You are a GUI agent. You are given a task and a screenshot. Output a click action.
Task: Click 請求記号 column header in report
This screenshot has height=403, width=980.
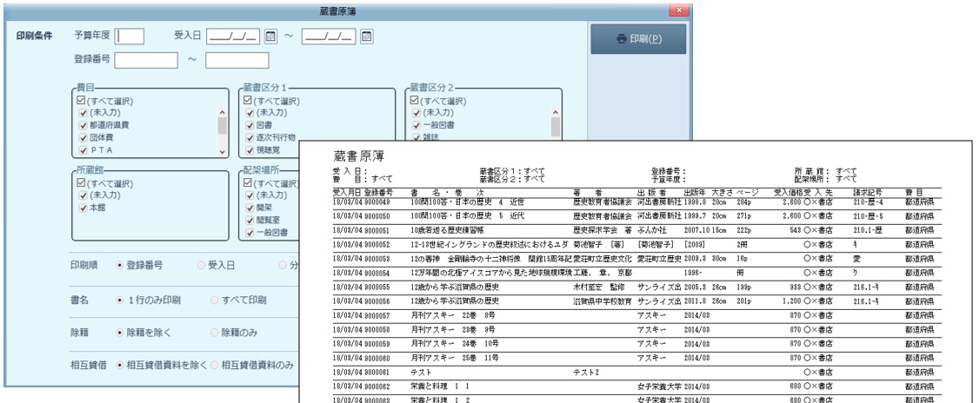click(x=868, y=192)
